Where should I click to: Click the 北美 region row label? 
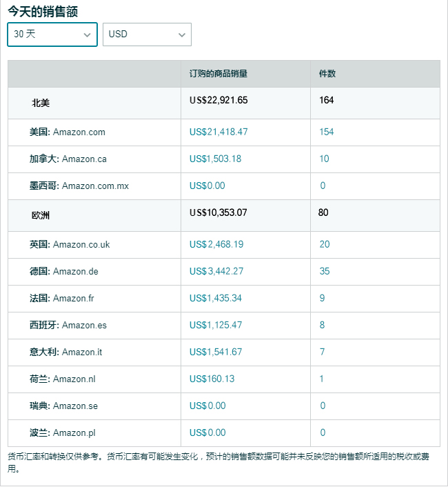tap(41, 103)
